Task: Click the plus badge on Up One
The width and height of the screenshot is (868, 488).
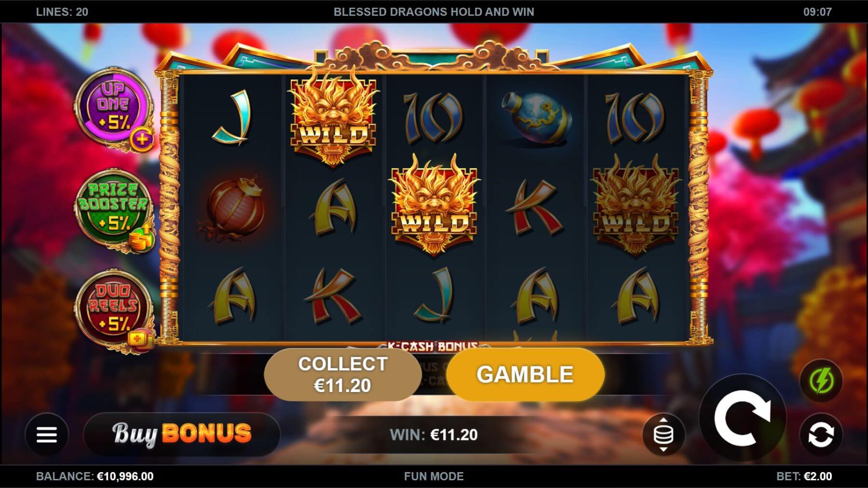Action: [x=142, y=140]
